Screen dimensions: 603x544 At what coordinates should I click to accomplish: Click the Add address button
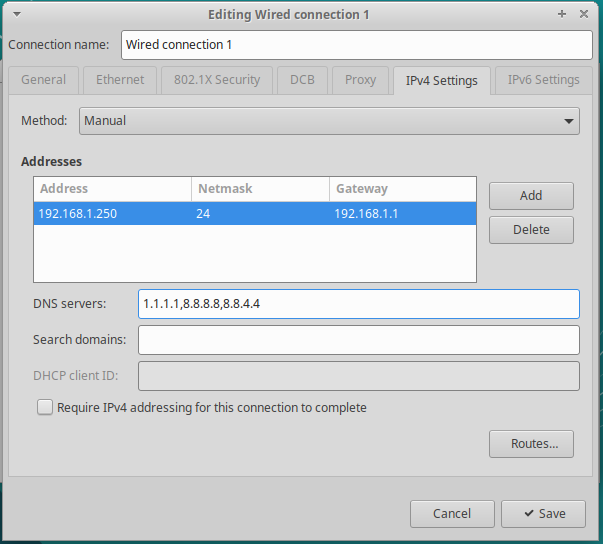pyautogui.click(x=531, y=196)
